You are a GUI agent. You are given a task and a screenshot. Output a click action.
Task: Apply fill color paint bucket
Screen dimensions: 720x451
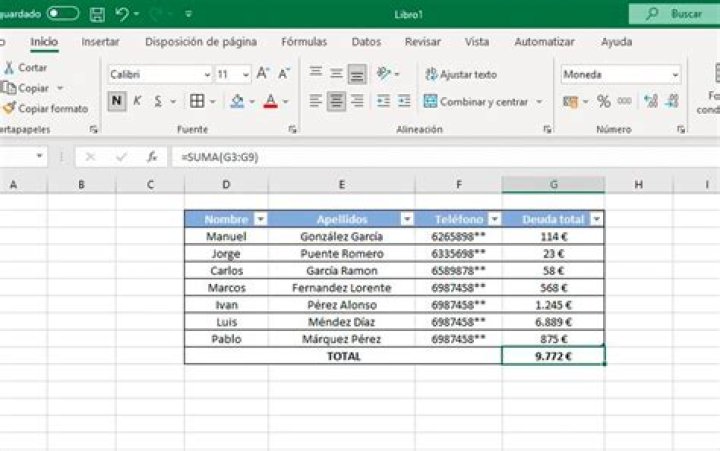237,101
